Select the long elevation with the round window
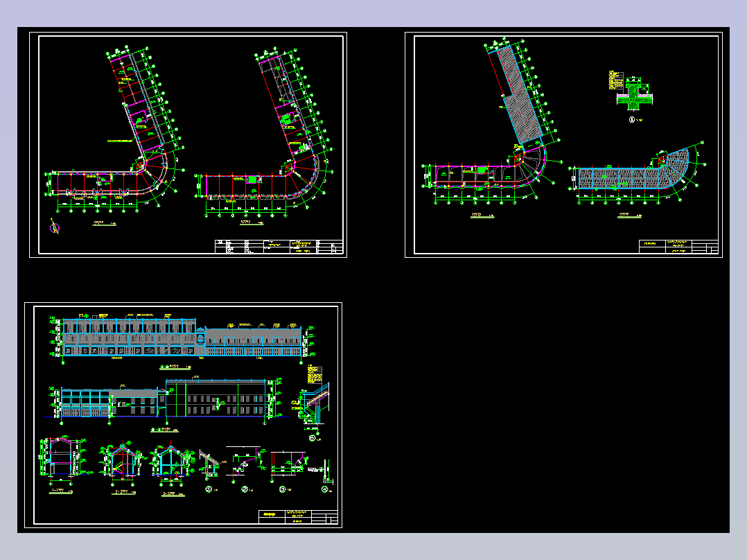This screenshot has width=747, height=560. [182, 338]
